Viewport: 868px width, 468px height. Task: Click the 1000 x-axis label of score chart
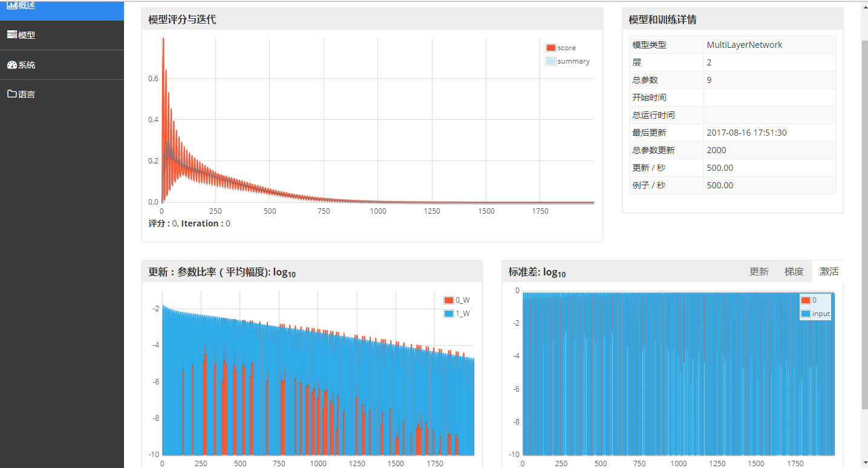(378, 211)
